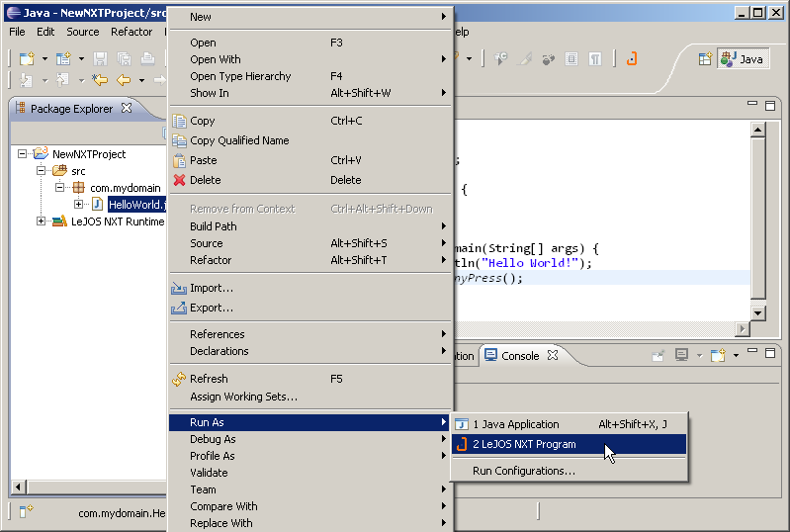Image resolution: width=790 pixels, height=532 pixels.
Task: Open the Refactor menu in menu bar
Action: 132,32
